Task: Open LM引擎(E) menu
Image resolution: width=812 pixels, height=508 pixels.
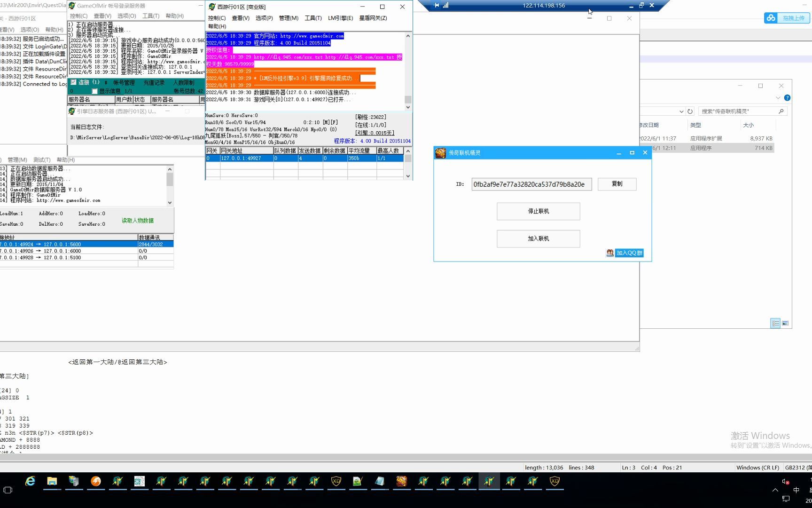Action: click(x=340, y=18)
